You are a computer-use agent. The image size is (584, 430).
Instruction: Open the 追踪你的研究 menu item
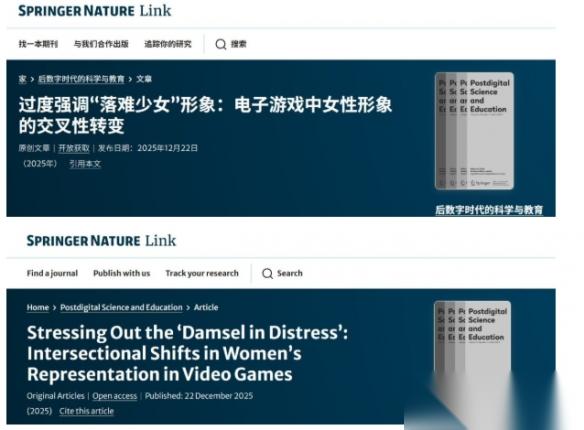(168, 44)
